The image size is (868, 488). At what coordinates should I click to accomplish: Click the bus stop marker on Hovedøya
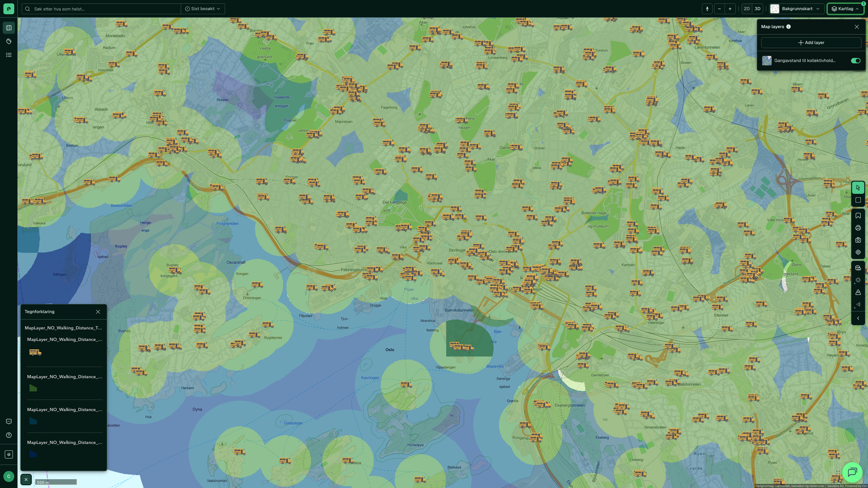click(x=406, y=385)
